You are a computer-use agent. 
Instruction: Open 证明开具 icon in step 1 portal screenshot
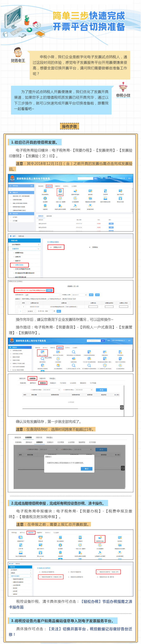105,191
